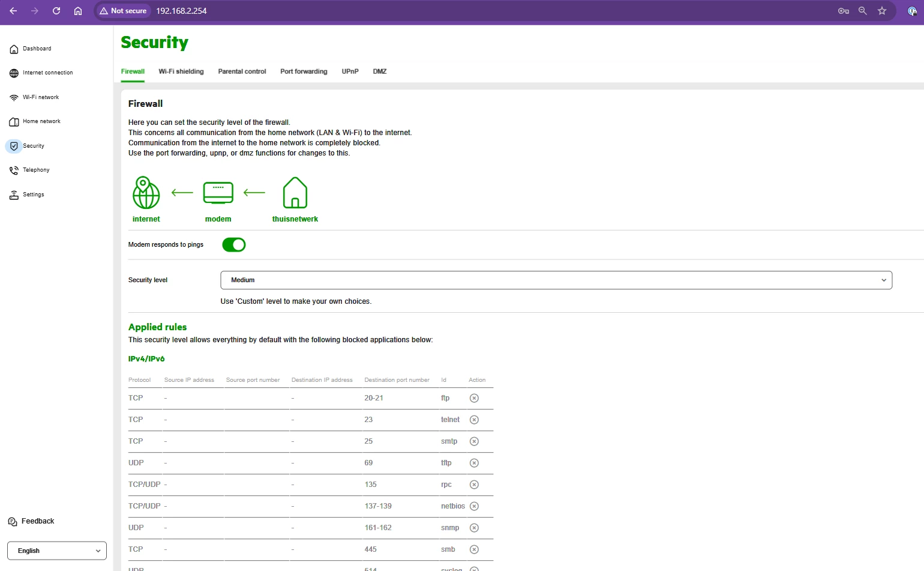Click the Protocol column header
Screen dimensions: 924x571
[x=139, y=380]
